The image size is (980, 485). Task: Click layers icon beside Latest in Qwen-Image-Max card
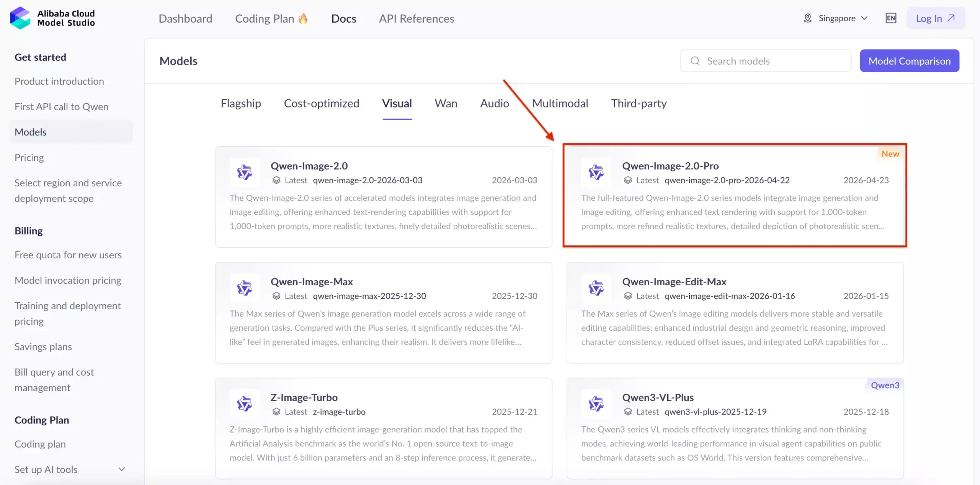(x=276, y=296)
